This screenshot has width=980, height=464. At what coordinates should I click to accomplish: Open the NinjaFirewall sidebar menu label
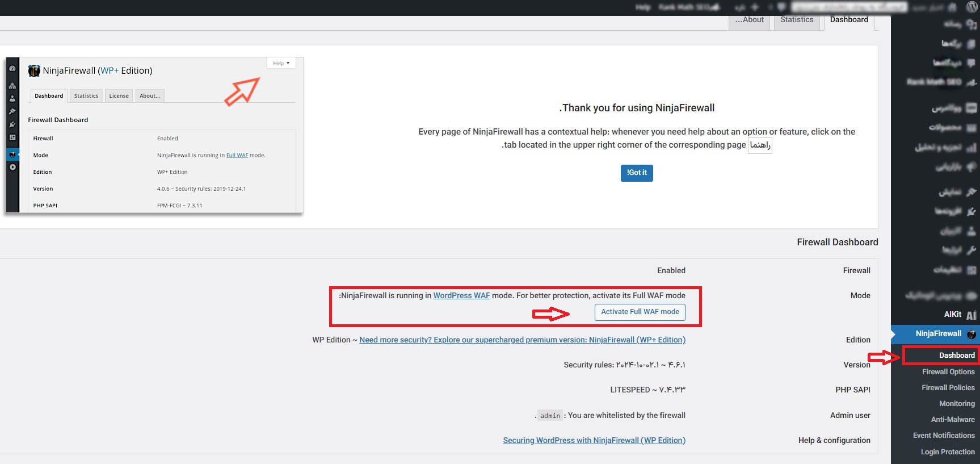point(939,334)
